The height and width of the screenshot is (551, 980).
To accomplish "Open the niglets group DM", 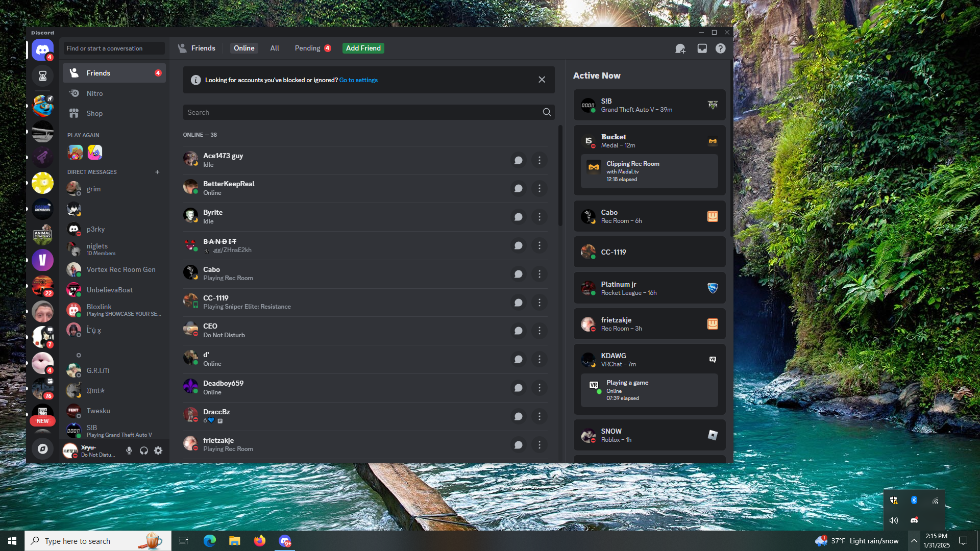I will [114, 249].
